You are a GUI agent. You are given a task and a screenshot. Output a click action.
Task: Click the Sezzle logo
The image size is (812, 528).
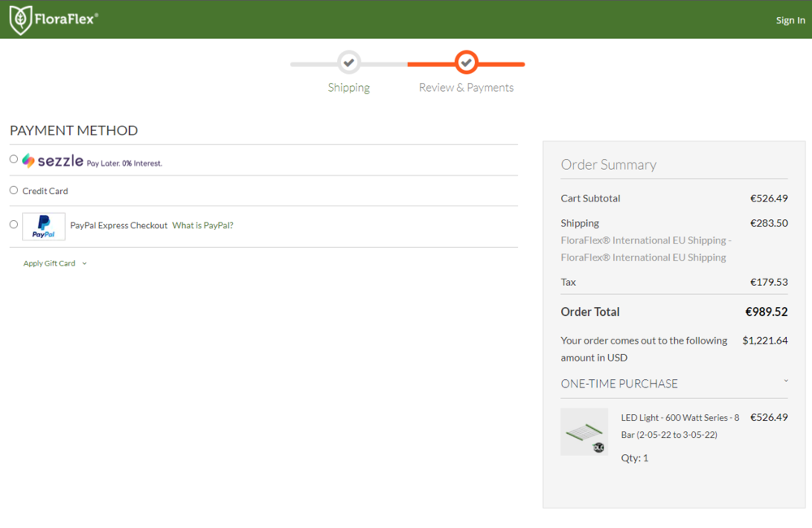point(53,161)
